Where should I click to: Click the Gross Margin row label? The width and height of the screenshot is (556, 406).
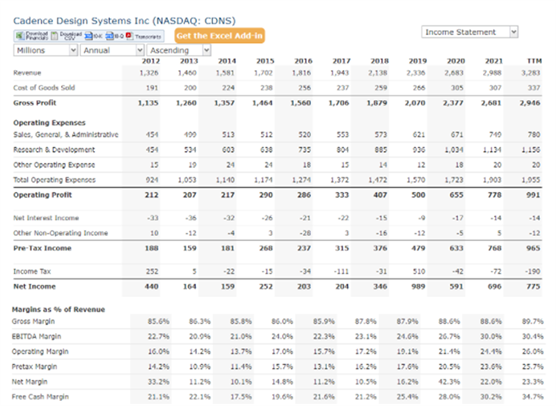point(33,321)
